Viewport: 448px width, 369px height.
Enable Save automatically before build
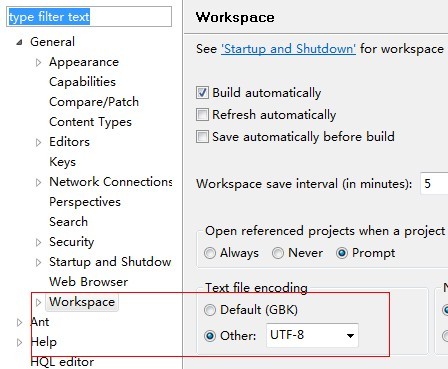click(x=202, y=137)
